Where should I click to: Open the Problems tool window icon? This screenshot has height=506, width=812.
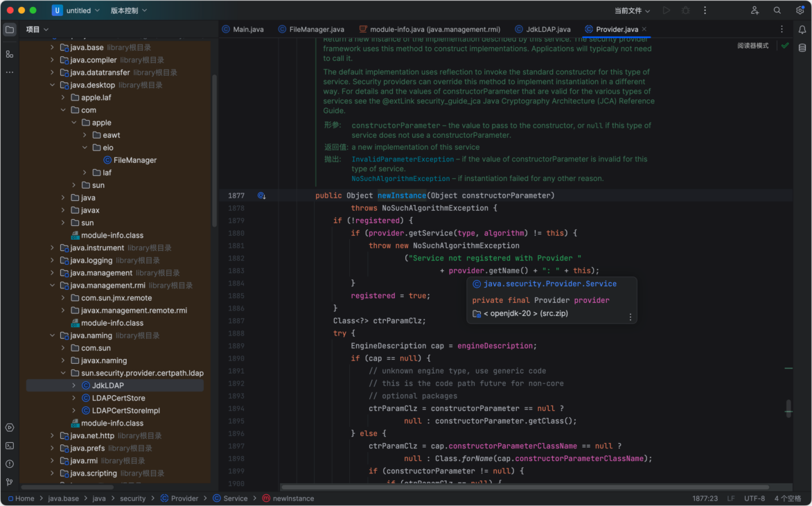point(9,464)
